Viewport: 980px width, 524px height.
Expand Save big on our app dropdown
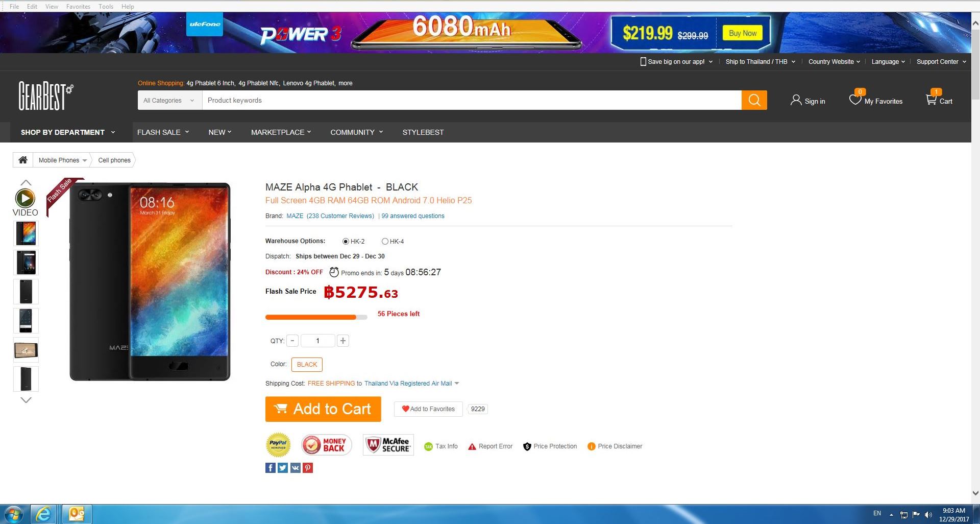676,62
